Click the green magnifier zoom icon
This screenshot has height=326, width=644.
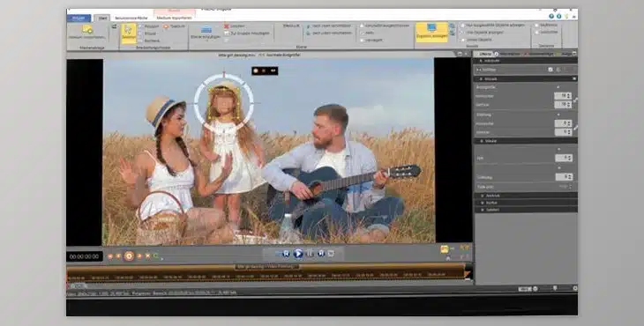click(156, 256)
